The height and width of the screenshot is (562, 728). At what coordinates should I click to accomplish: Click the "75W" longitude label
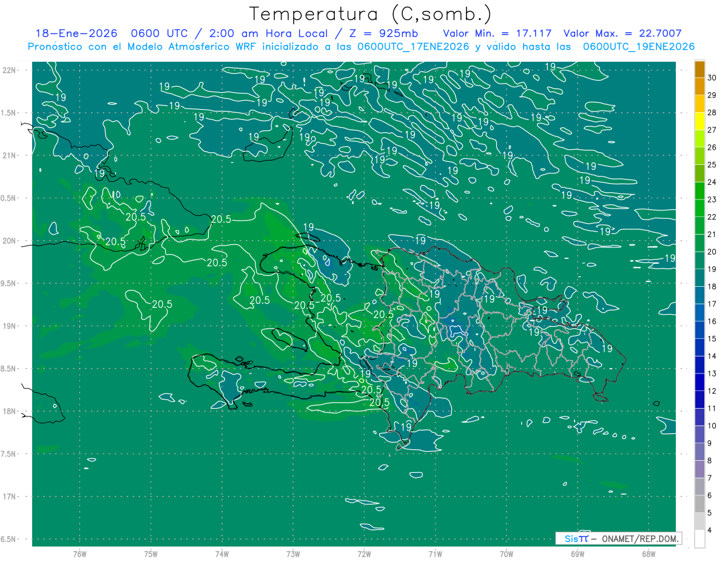point(151,554)
